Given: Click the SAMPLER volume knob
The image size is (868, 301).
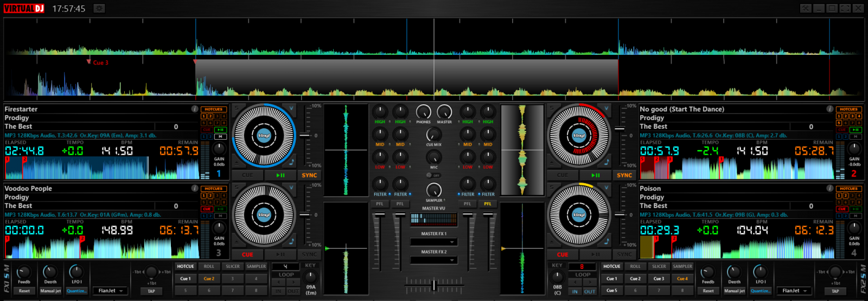Looking at the screenshot, I should tap(433, 190).
